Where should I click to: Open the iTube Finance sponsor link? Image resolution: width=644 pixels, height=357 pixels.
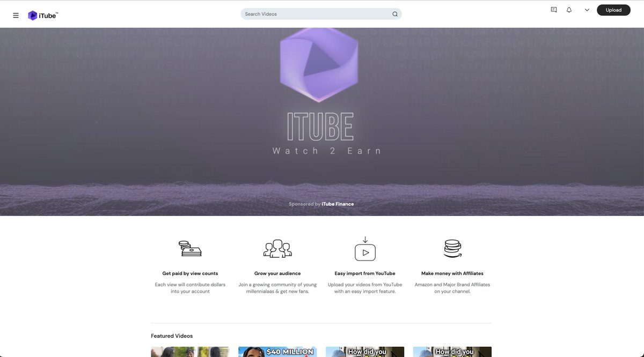[x=338, y=204]
